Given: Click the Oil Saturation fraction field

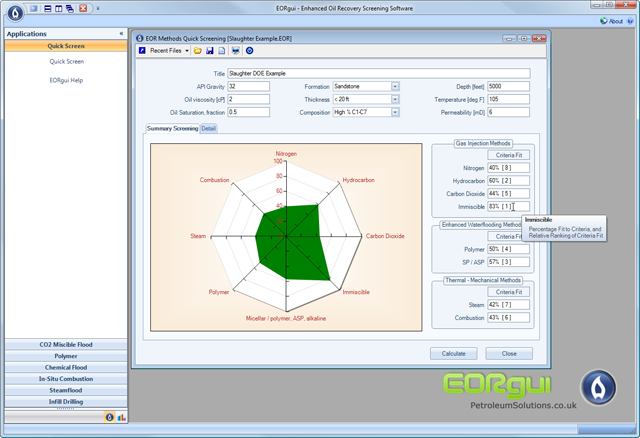Looking at the screenshot, I should 249,112.
